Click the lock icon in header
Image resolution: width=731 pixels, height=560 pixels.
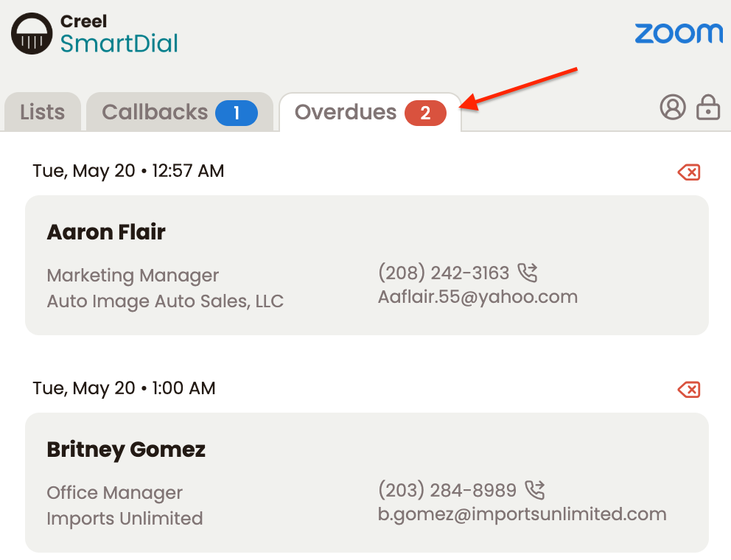pyautogui.click(x=708, y=108)
